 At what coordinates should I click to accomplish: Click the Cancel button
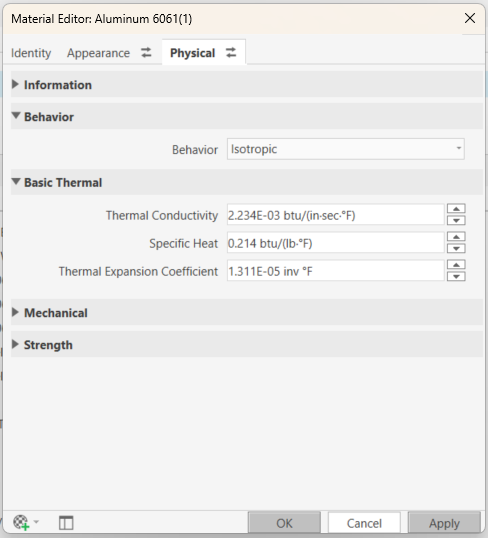click(x=364, y=523)
